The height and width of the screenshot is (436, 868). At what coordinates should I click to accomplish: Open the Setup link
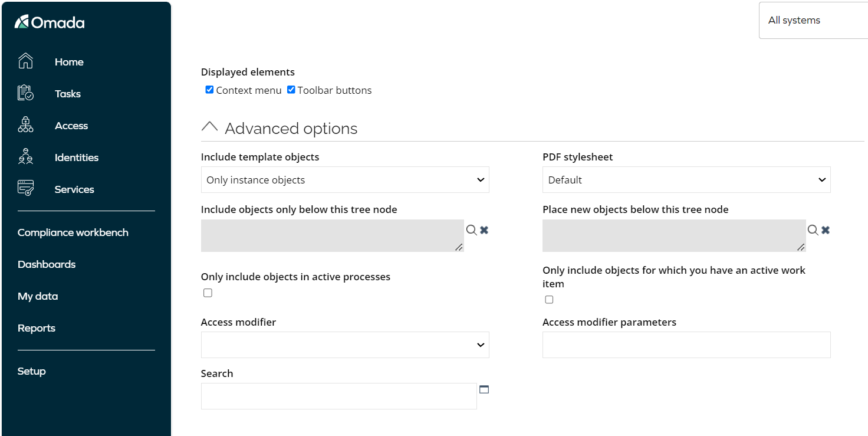point(32,371)
